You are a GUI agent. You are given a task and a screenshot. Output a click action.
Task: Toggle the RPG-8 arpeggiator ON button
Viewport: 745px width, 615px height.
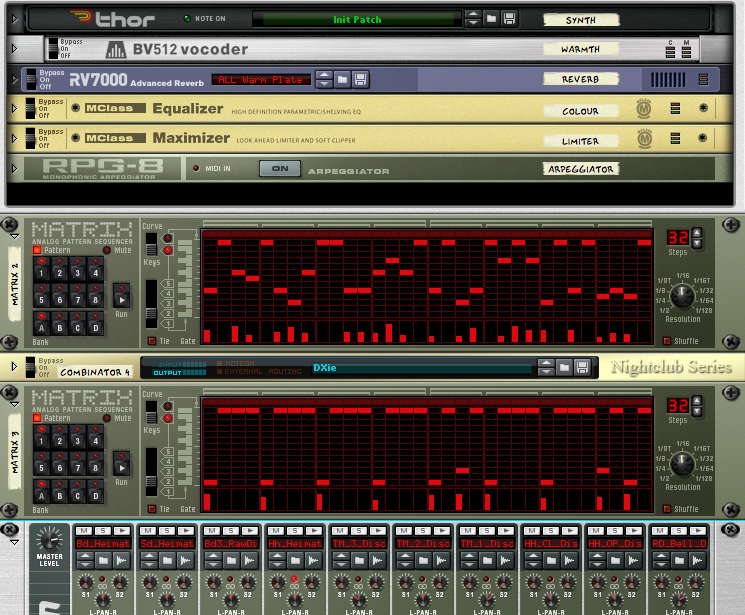(280, 168)
